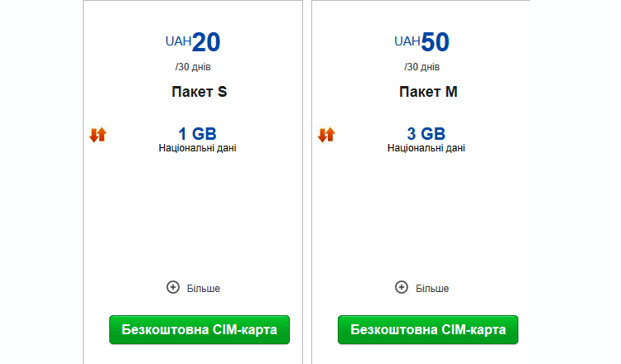Click the data arrows icon for Пакет M
This screenshot has width=621, height=364.
326,135
